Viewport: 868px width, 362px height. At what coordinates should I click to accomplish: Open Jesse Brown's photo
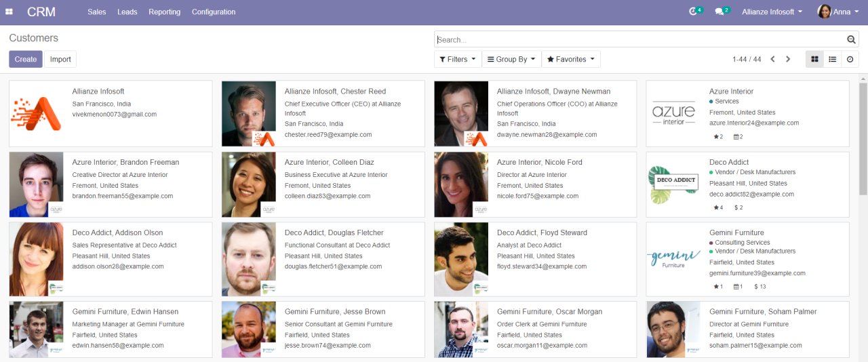click(249, 329)
